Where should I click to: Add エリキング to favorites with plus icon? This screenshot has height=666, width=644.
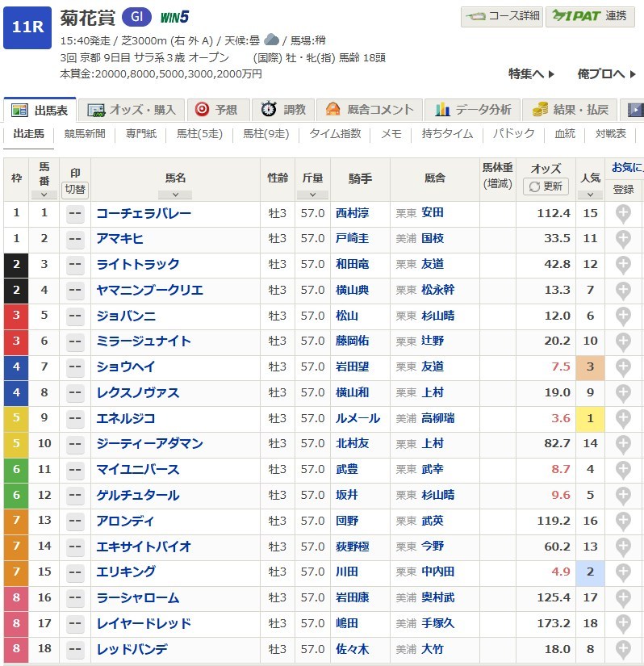[x=623, y=572]
